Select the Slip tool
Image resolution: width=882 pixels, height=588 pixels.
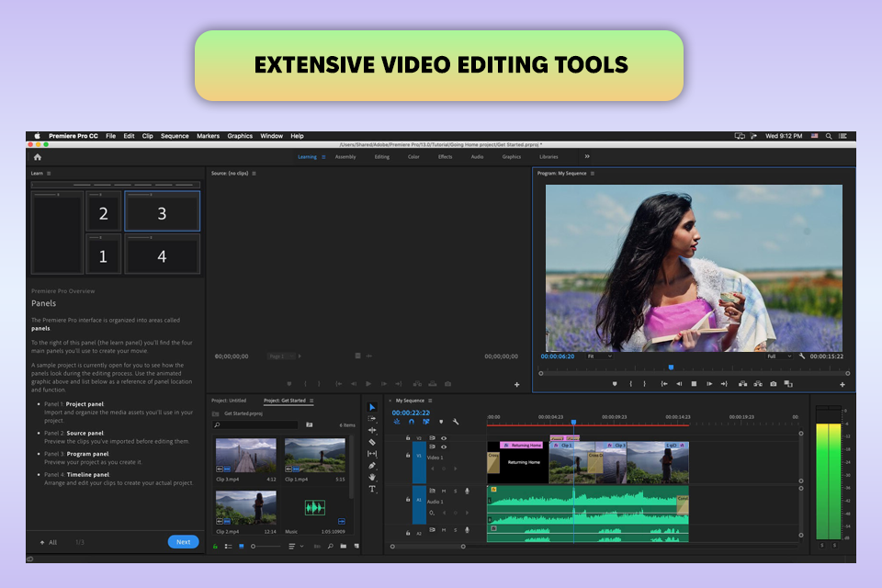372,454
